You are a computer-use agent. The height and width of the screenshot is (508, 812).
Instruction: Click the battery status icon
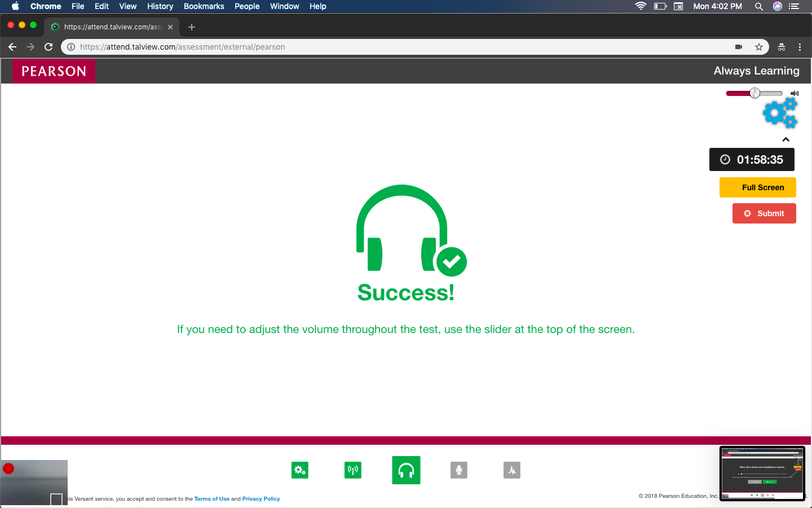[x=660, y=6]
